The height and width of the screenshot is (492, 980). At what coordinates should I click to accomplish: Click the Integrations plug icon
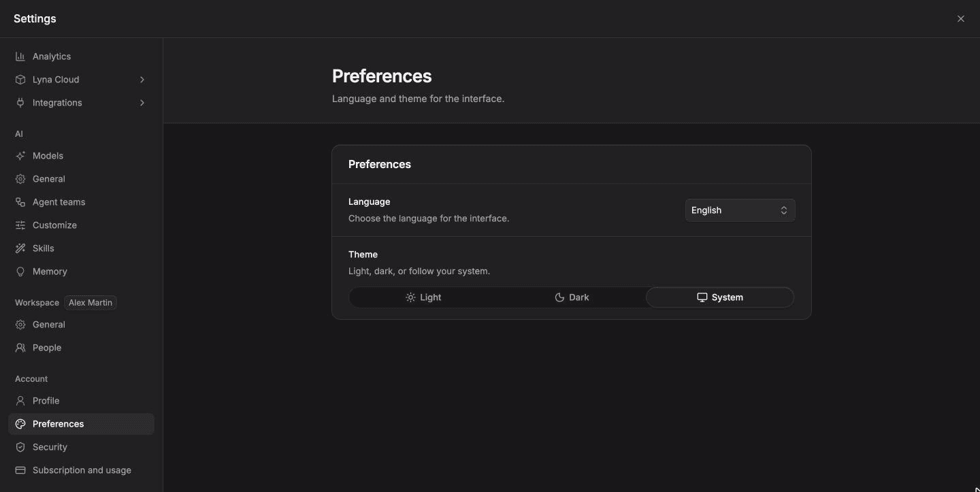20,103
